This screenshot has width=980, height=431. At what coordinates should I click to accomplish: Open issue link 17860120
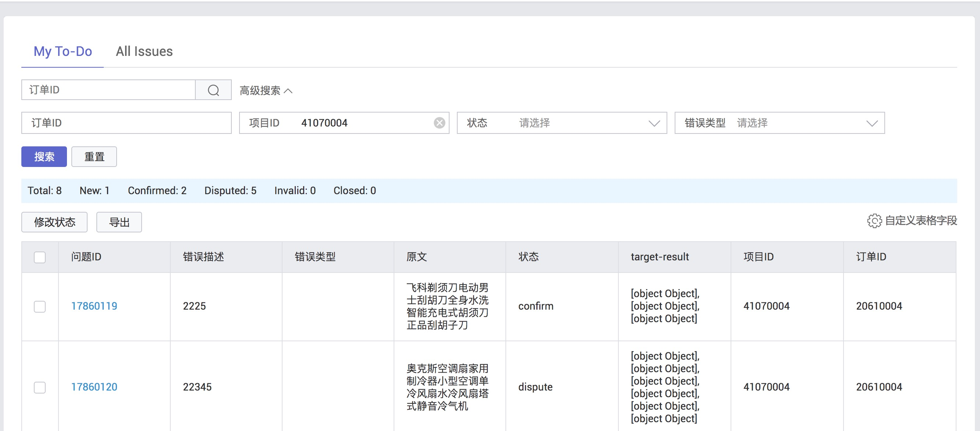(94, 387)
